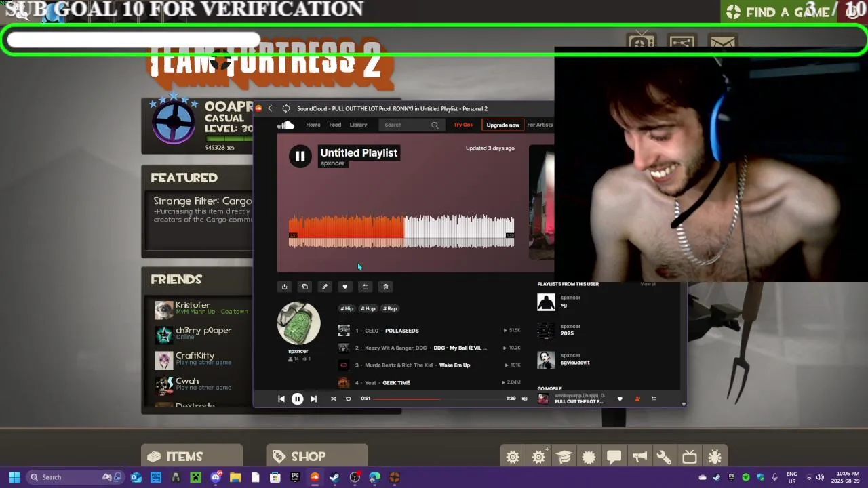Open the Feed tab in SoundCloud
This screenshot has height=488, width=868.
coord(335,125)
